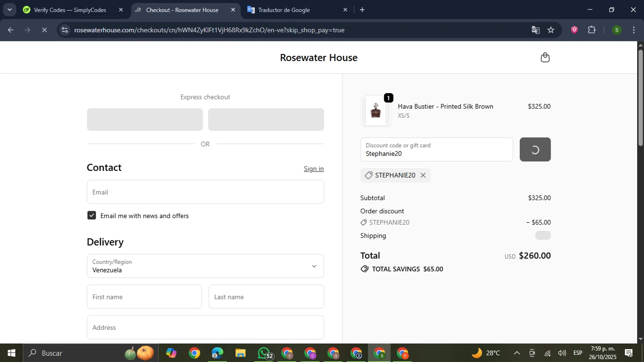The image size is (644, 362).
Task: Stop loading the page
Action: point(45,30)
